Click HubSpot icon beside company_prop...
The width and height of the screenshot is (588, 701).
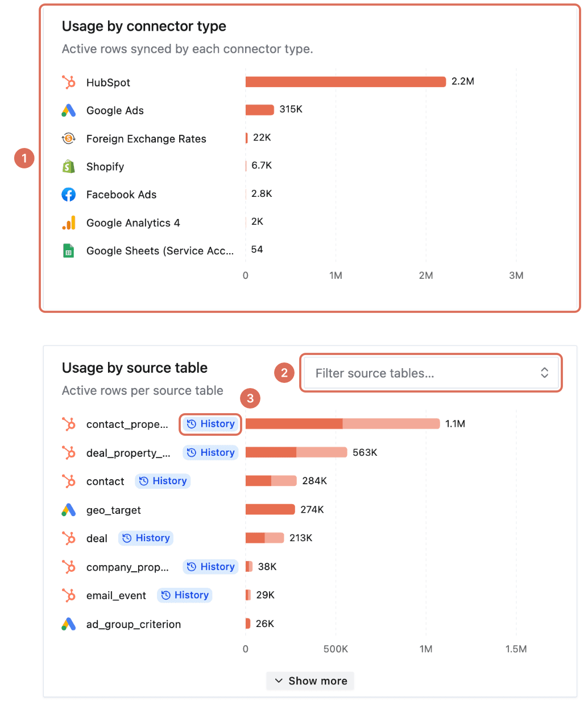[x=69, y=567]
